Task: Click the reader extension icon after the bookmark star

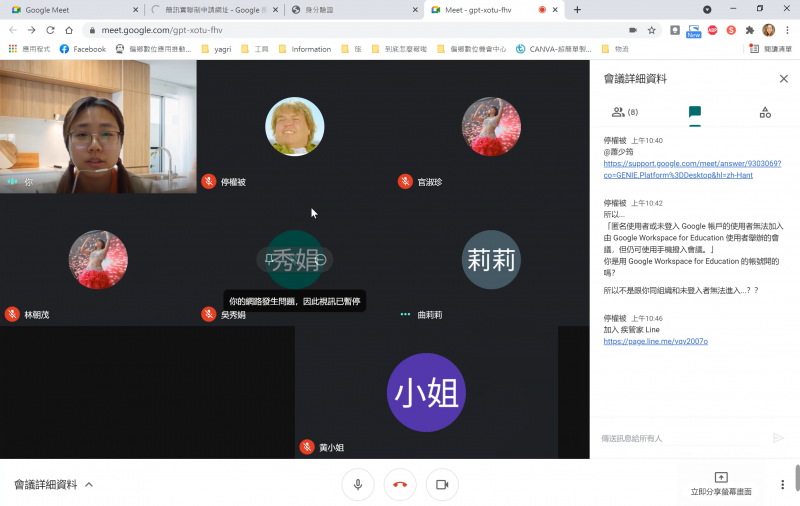Action: pos(674,30)
